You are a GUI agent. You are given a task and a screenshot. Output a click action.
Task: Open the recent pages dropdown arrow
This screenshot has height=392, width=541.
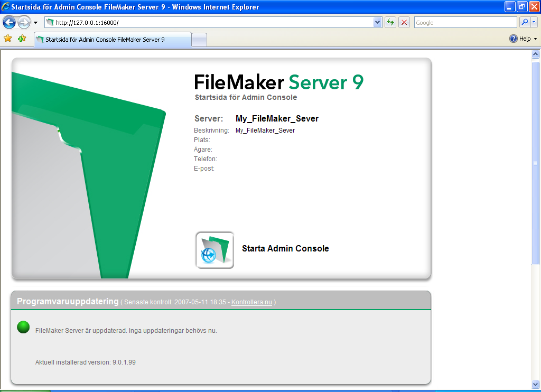pos(35,23)
